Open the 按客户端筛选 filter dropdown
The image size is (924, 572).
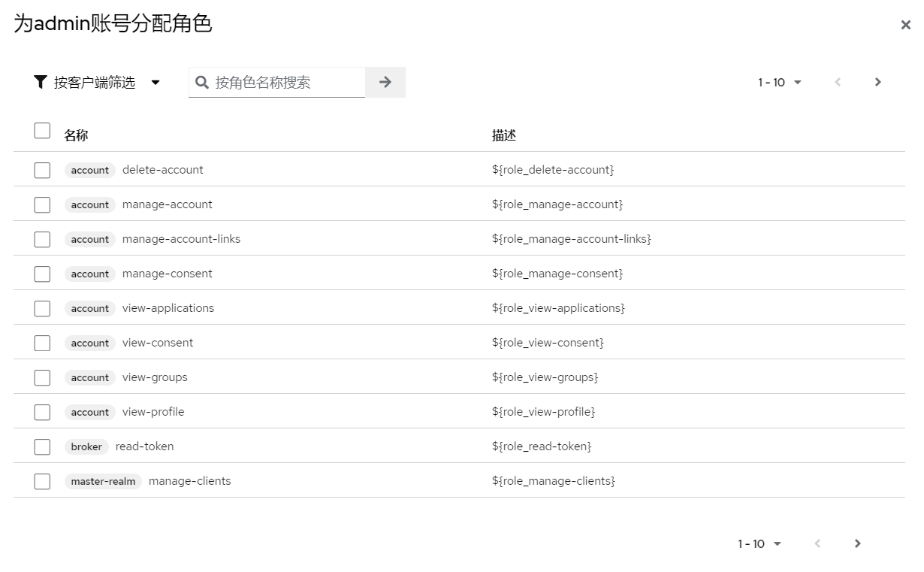point(97,82)
